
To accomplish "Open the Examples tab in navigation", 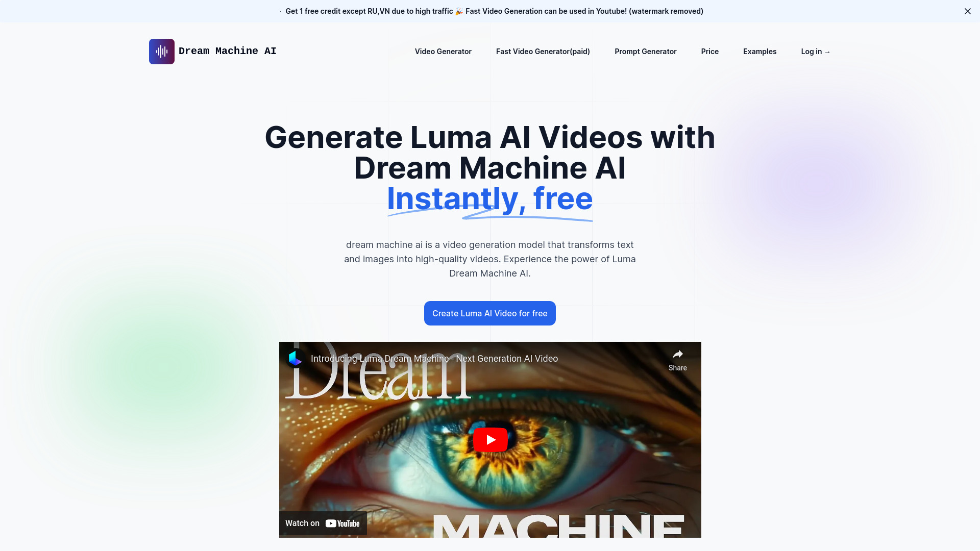I will tap(759, 51).
